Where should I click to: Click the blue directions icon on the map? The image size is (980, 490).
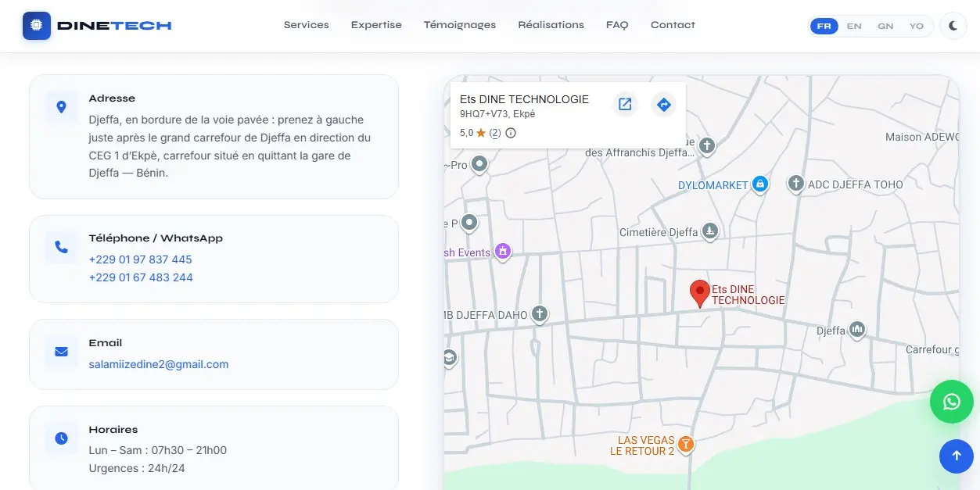pyautogui.click(x=663, y=104)
